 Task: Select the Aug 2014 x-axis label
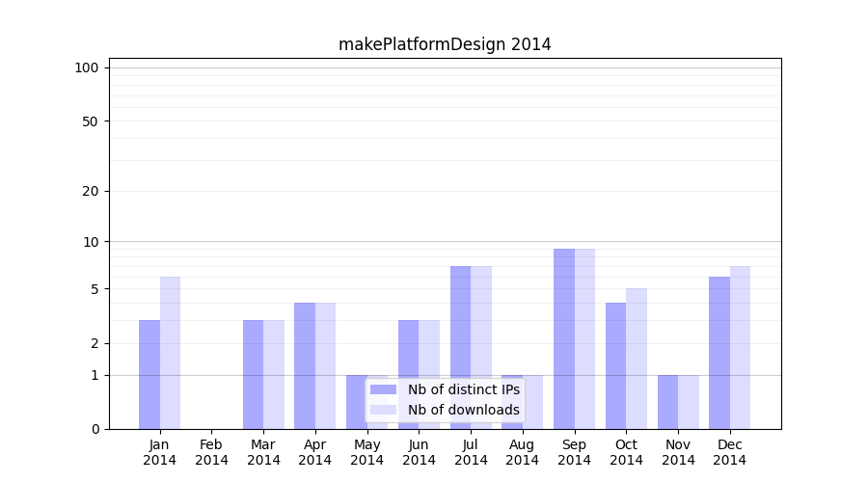click(x=523, y=452)
